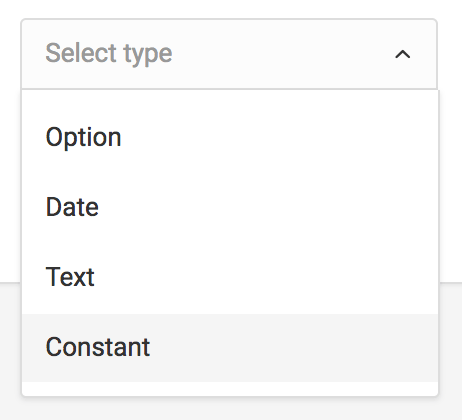Hide the options using the upward arrow

click(x=402, y=54)
